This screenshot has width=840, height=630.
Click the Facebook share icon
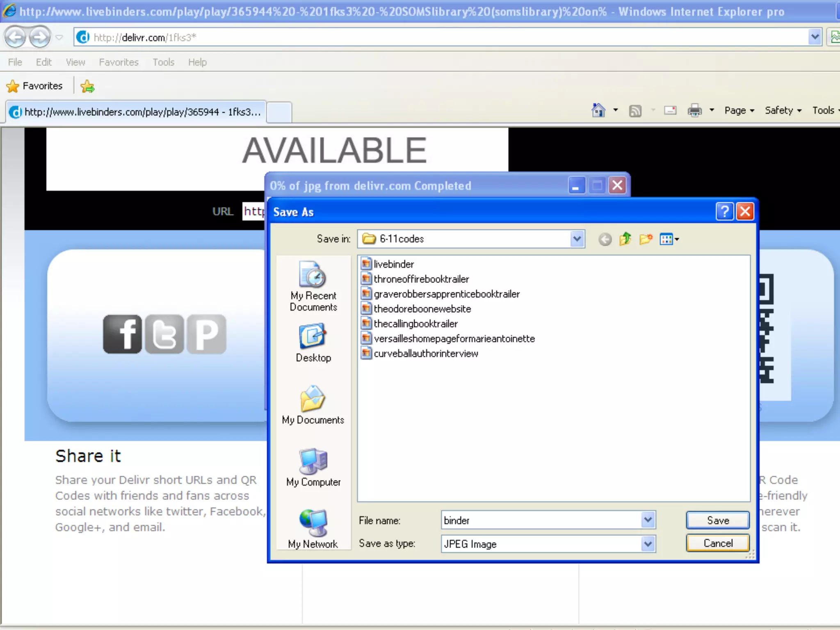pyautogui.click(x=122, y=334)
